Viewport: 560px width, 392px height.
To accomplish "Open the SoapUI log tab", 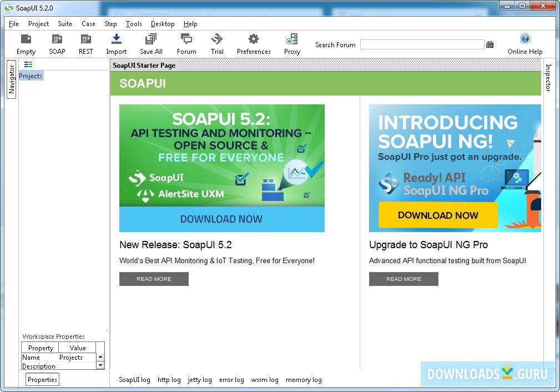I will tap(135, 380).
